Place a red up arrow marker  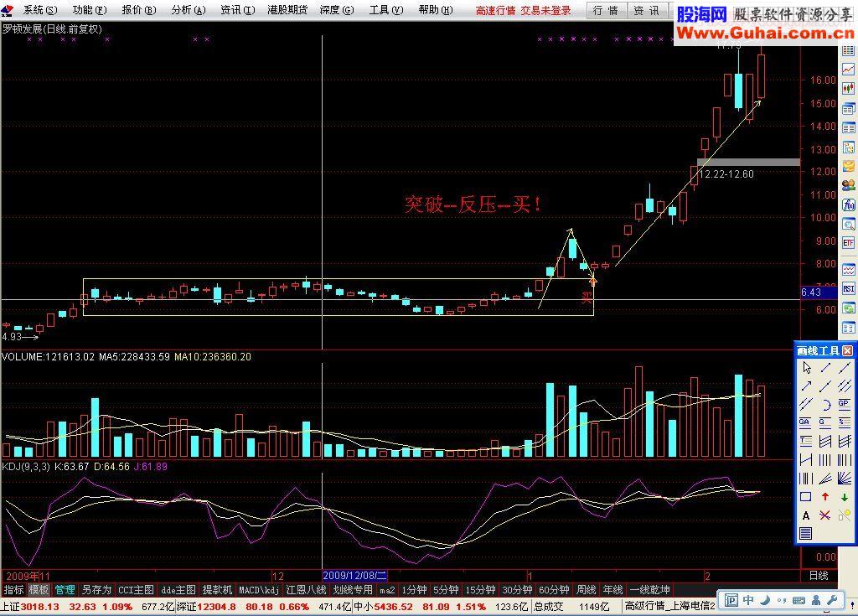click(825, 497)
